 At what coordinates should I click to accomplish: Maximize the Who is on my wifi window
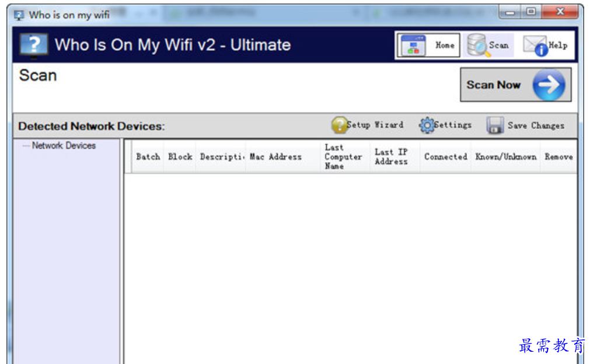(x=531, y=12)
